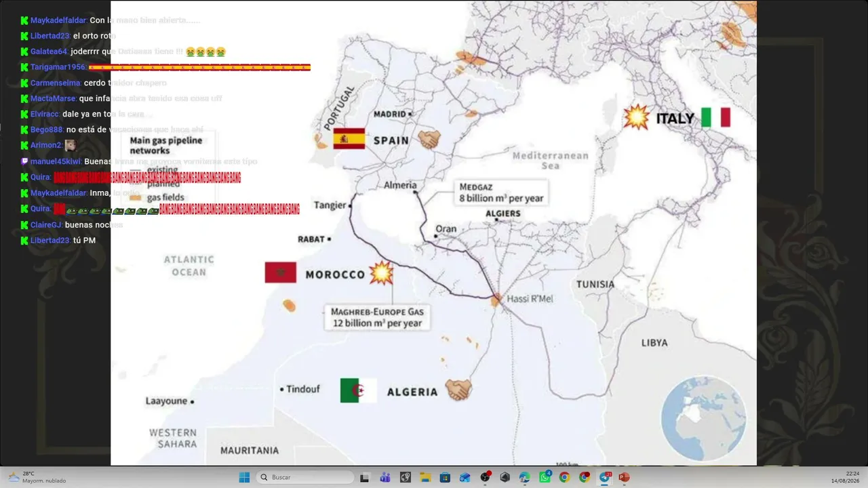This screenshot has height=488, width=868.
Task: Click the 'Laayoune' map label
Action: [x=166, y=401]
